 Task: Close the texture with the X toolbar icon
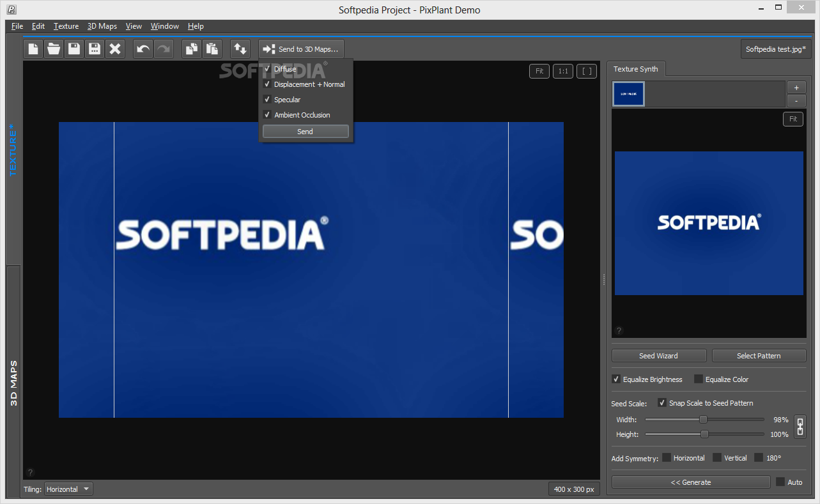pyautogui.click(x=115, y=49)
